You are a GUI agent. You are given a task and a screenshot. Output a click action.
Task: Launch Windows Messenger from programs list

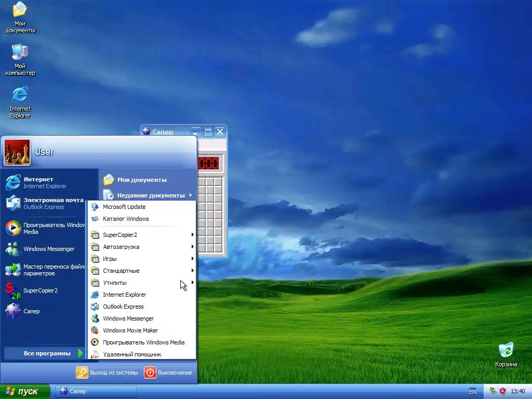coord(142,318)
